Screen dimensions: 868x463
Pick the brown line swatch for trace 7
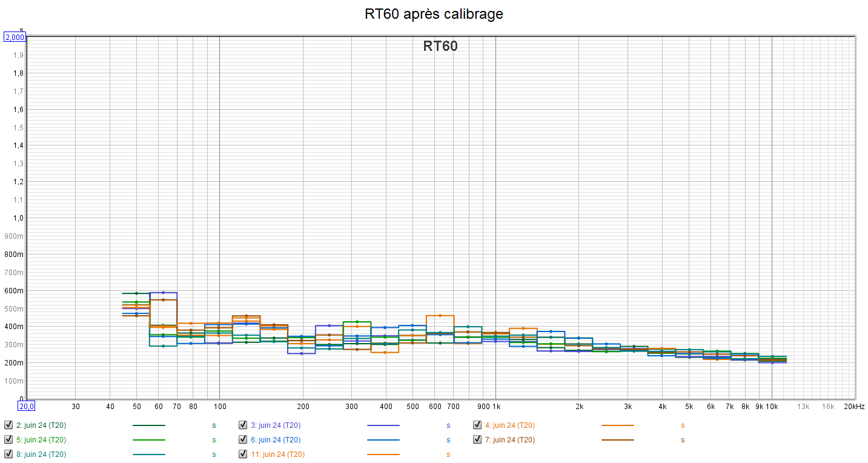coord(617,440)
